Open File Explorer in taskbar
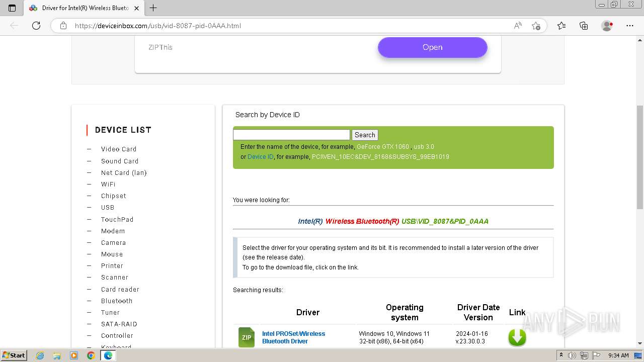 [57, 355]
